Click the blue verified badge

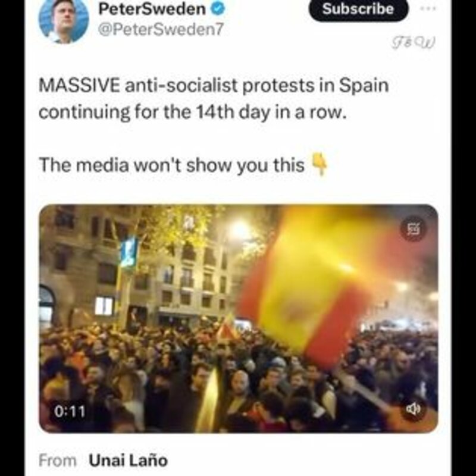[x=218, y=8]
